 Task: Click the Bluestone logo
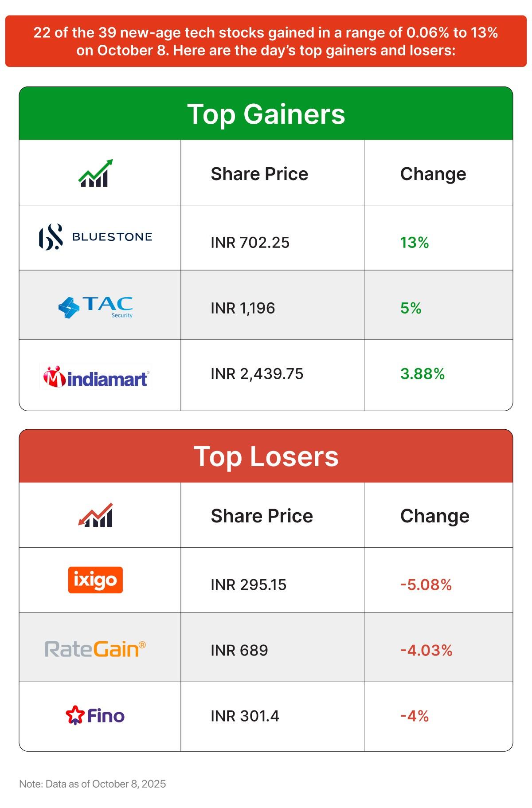tap(95, 237)
